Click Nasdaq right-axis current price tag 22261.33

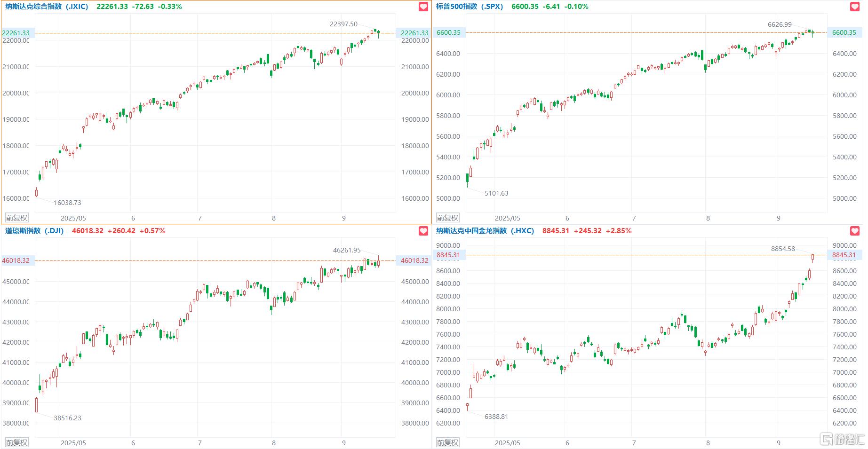point(414,33)
